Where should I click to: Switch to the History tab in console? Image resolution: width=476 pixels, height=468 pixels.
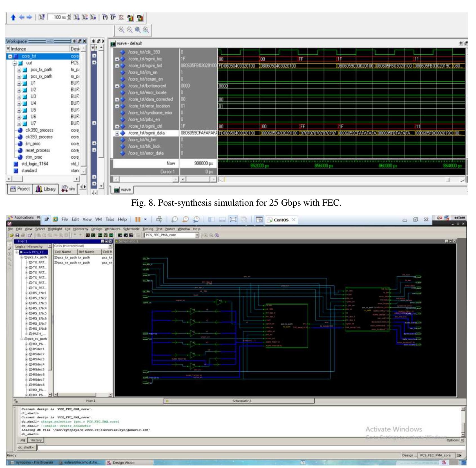pos(36,440)
